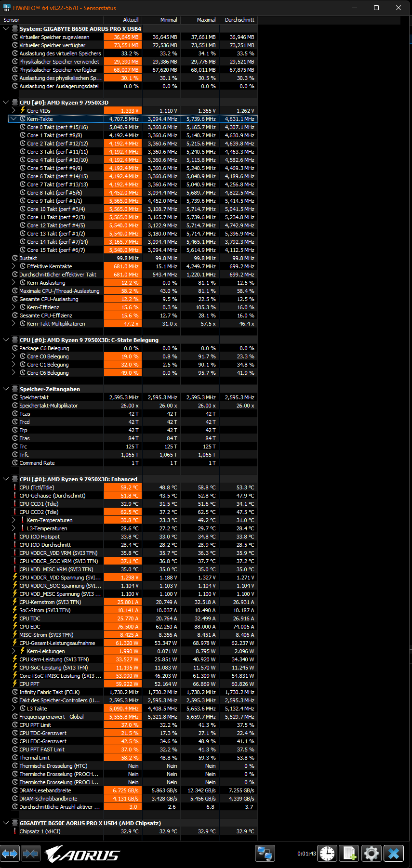Select row Core 9 Takt (perf #1/1)

(x=129, y=200)
